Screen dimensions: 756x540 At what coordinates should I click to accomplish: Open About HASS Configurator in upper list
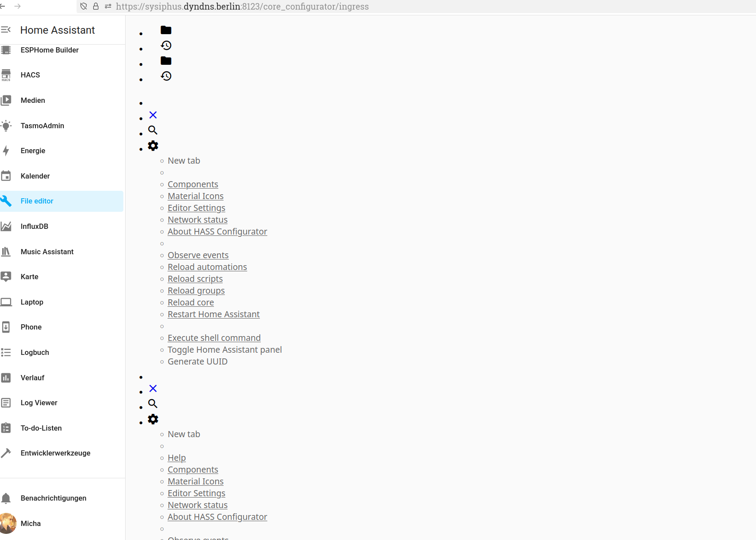[217, 231]
